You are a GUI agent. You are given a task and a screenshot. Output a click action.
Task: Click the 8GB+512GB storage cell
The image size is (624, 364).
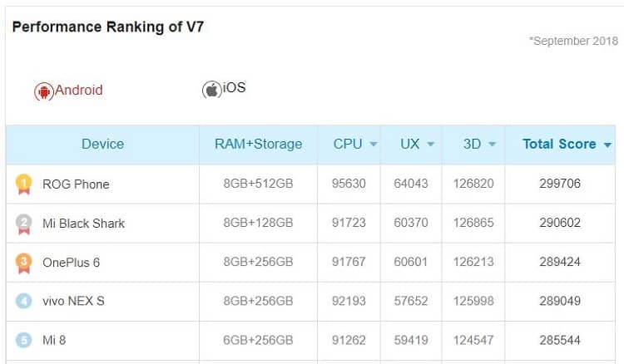pos(258,183)
